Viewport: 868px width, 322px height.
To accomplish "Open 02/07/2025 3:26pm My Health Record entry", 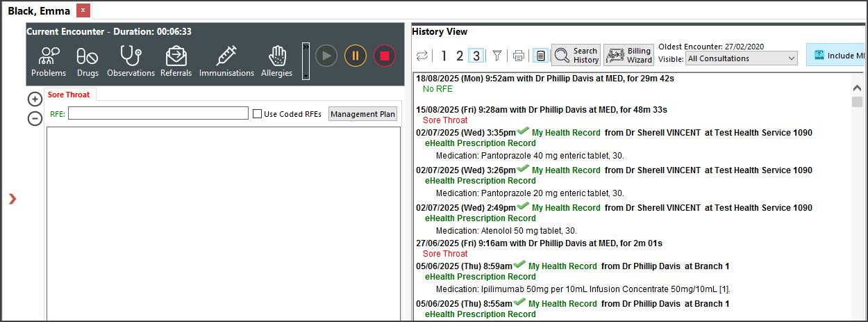I will [x=614, y=170].
